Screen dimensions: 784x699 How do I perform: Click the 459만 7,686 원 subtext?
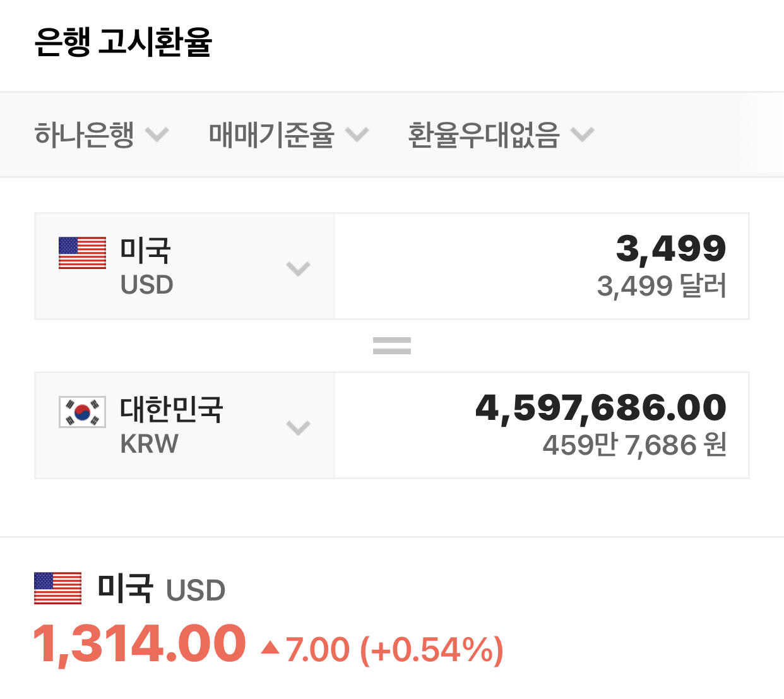click(634, 445)
